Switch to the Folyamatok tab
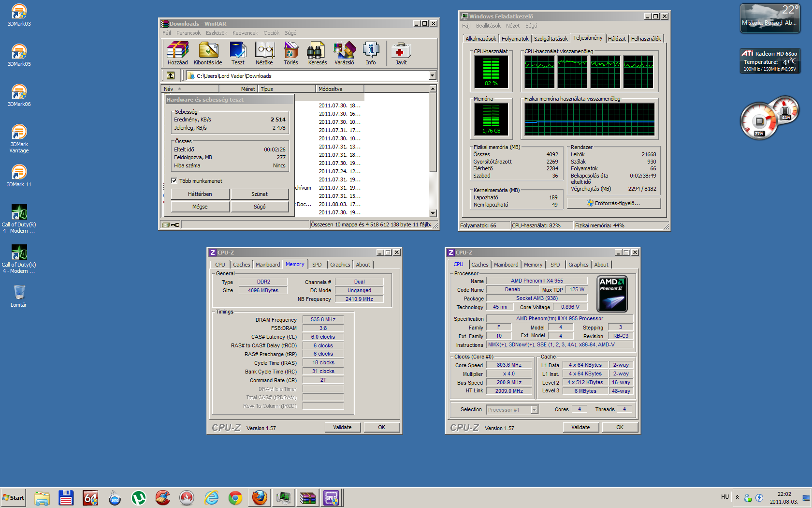 515,39
